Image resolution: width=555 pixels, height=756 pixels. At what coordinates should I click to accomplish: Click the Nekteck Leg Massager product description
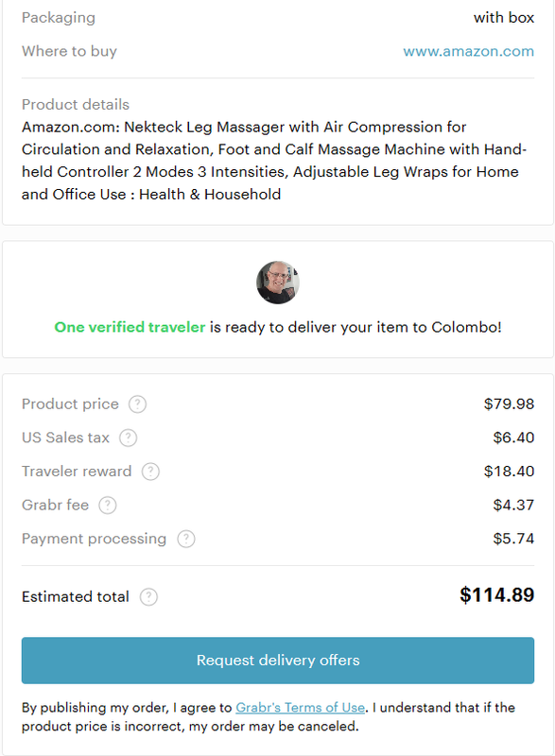[274, 161]
